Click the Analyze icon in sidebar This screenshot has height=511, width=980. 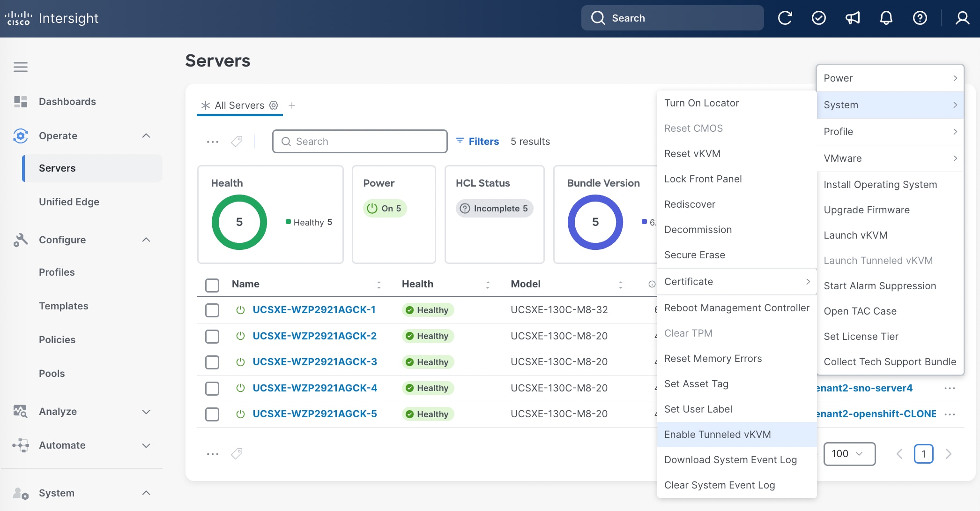pos(21,412)
